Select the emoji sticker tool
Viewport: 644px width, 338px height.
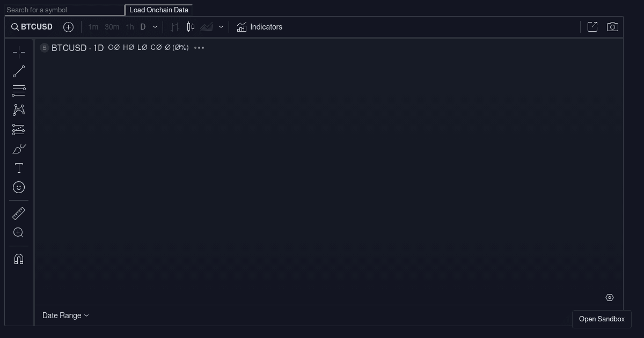(19, 187)
